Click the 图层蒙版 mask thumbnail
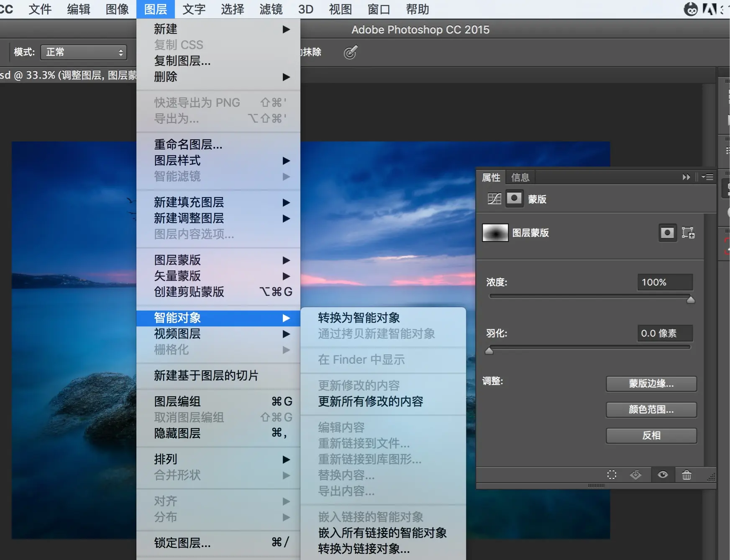730x560 pixels. (x=495, y=233)
